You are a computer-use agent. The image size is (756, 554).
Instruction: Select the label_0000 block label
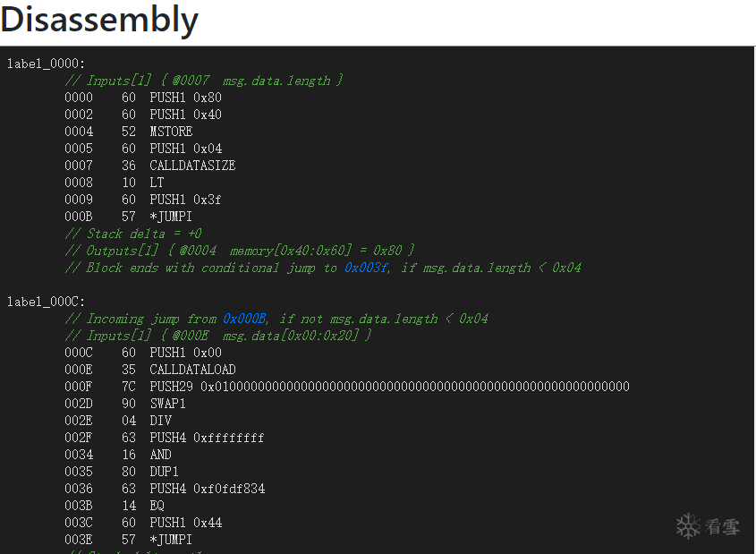click(x=46, y=64)
